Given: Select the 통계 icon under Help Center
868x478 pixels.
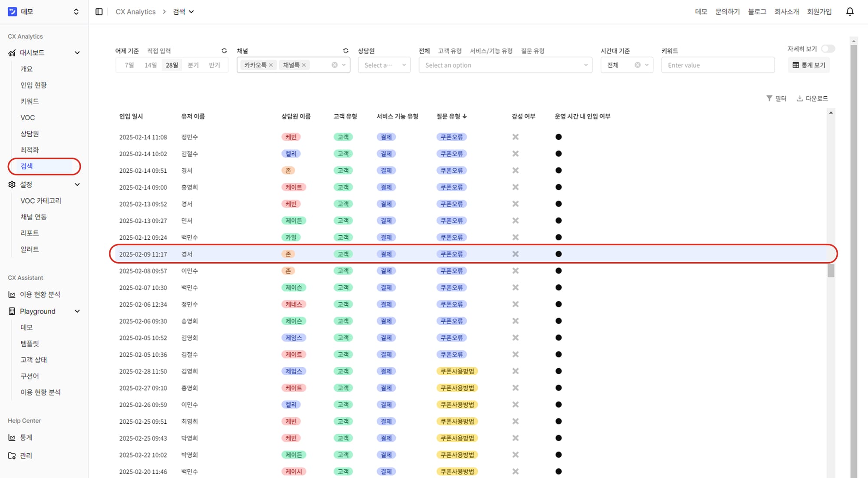Looking at the screenshot, I should 12,437.
